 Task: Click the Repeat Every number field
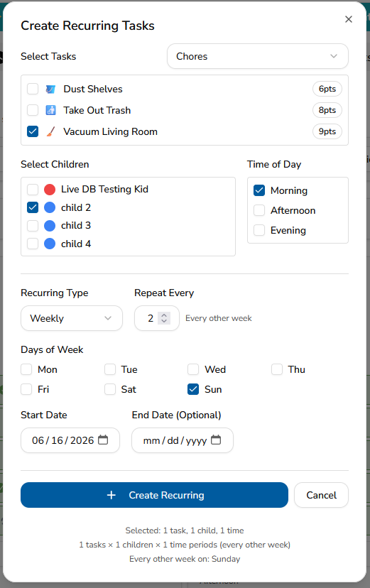(x=157, y=318)
